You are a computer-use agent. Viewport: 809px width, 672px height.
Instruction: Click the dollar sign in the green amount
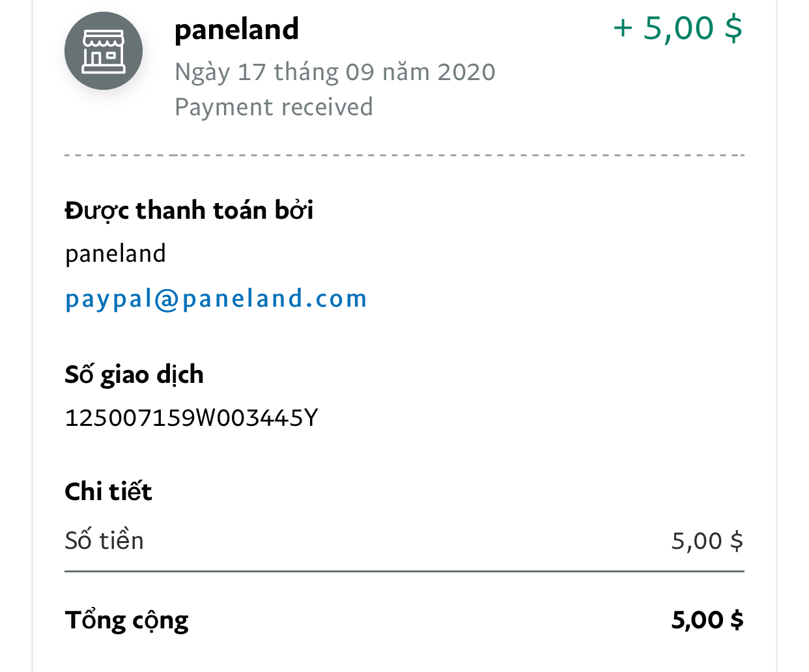click(733, 28)
